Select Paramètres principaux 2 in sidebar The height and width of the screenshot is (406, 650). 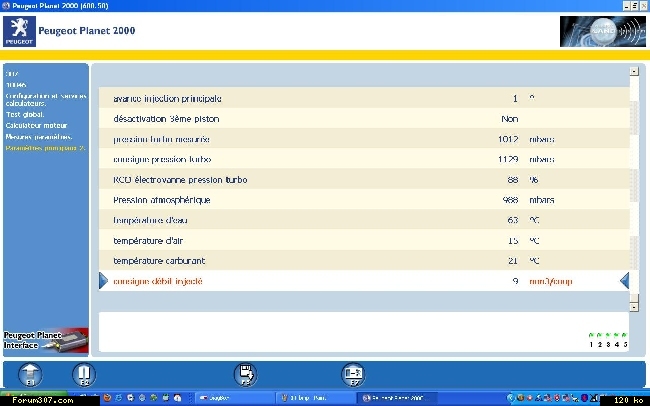tap(46, 148)
